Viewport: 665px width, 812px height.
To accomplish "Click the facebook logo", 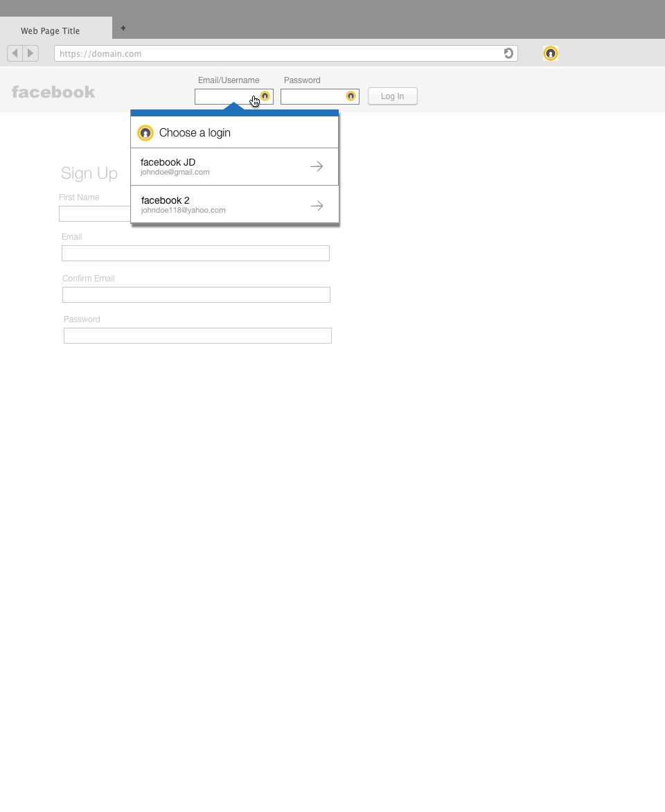I will click(53, 91).
